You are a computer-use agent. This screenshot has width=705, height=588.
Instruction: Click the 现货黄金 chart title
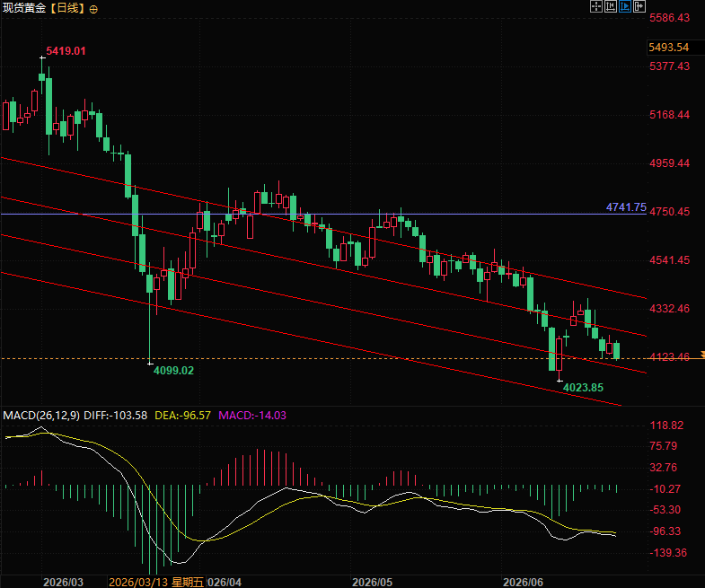(24, 8)
